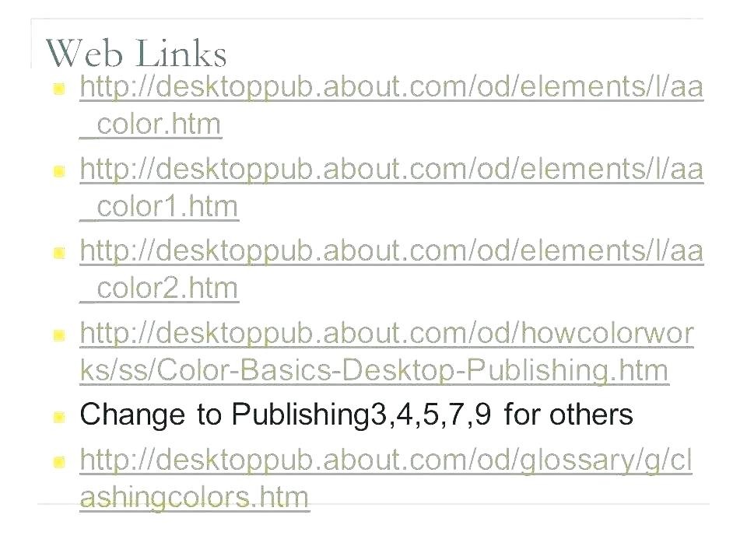Screen dimensions: 747x560
Task: Click the bullet beside the howcolorworks link
Action: pyautogui.click(x=58, y=336)
